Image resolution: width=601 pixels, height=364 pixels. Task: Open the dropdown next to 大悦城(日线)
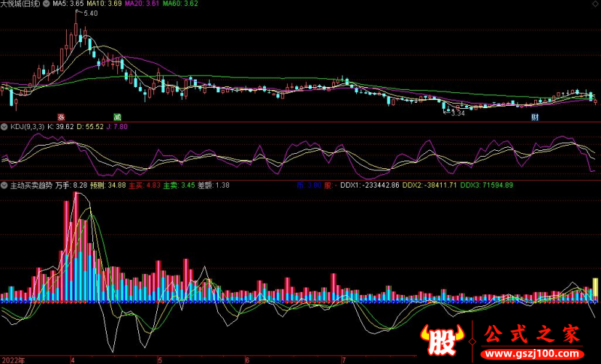click(x=46, y=4)
